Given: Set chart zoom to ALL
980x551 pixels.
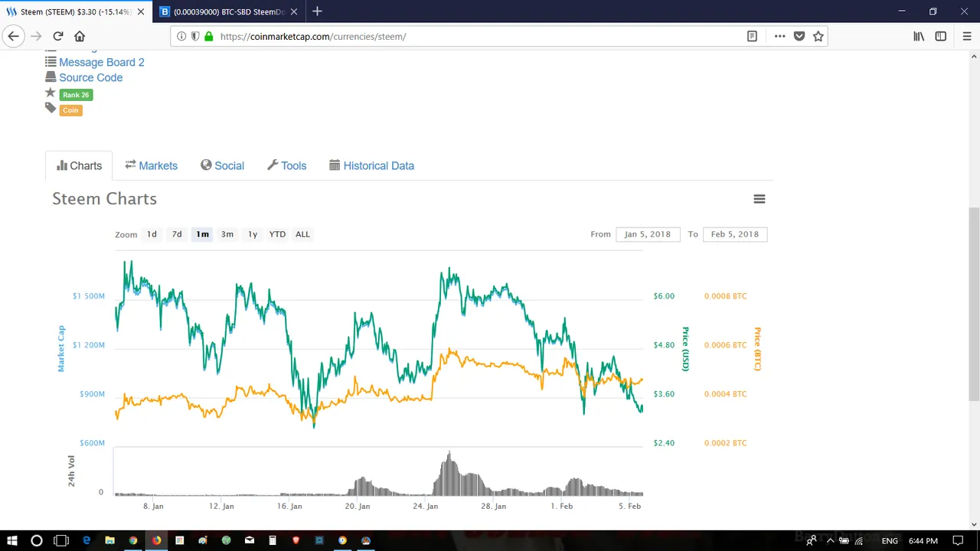Looking at the screenshot, I should click(302, 234).
